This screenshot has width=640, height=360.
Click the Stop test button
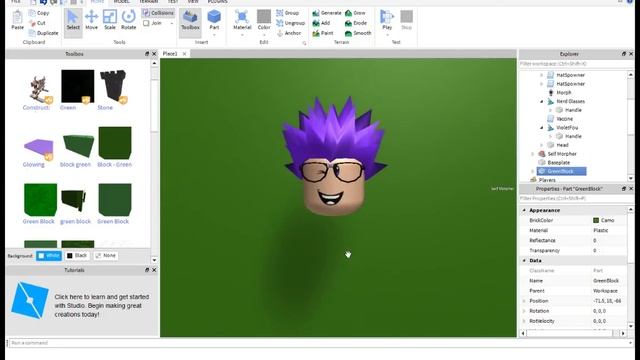[406, 20]
